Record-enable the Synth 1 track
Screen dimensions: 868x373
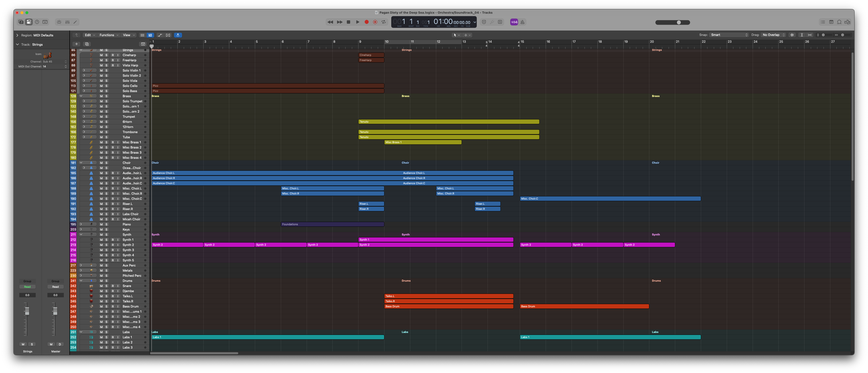click(113, 240)
